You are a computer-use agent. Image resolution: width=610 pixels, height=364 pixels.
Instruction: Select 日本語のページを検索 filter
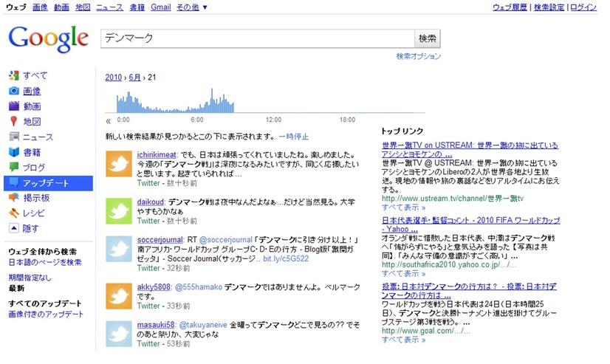(x=45, y=263)
